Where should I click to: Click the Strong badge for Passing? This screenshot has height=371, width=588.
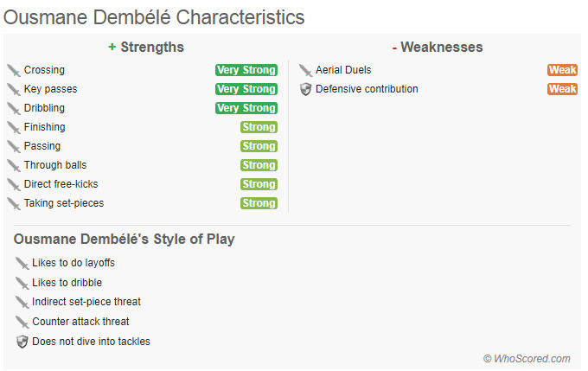tap(259, 146)
